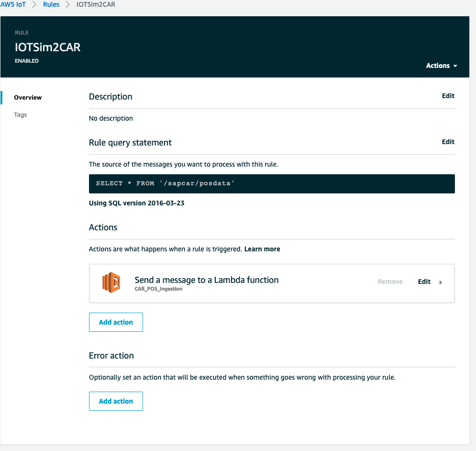Viewport: 476px width, 451px height.
Task: Click the 'Send a message to a Lambda function' title
Action: tap(207, 280)
